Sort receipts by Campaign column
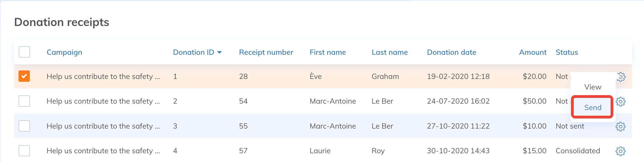The width and height of the screenshot is (644, 162). 64,52
